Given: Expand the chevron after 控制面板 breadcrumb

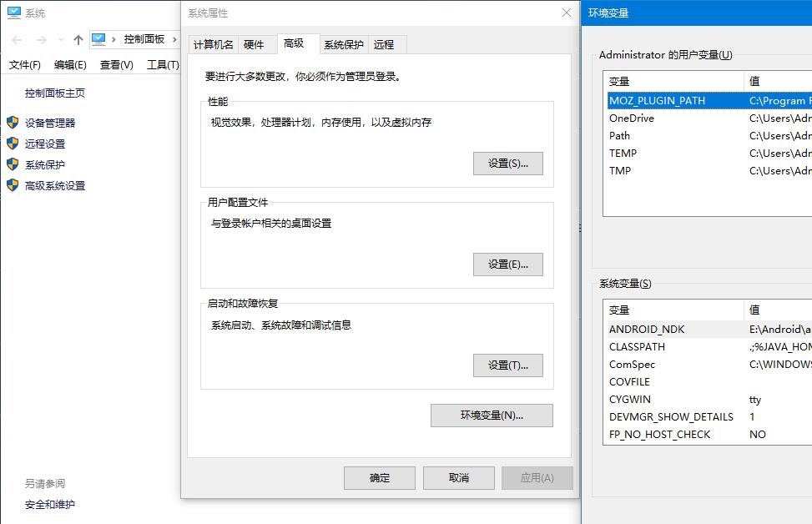Looking at the screenshot, I should (x=174, y=39).
